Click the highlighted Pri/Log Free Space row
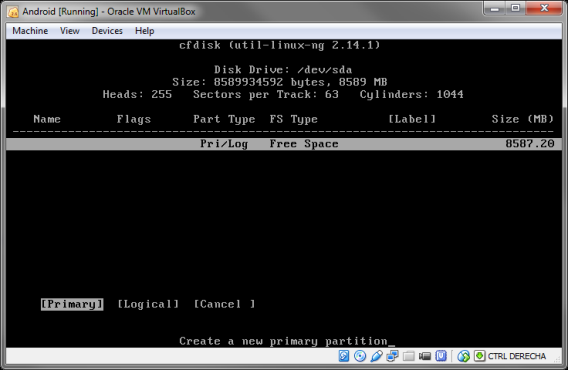The height and width of the screenshot is (370, 568). [x=284, y=144]
